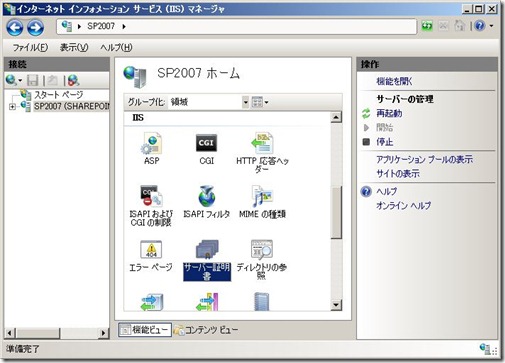Select the サーバー証明書 icon

pos(207,260)
